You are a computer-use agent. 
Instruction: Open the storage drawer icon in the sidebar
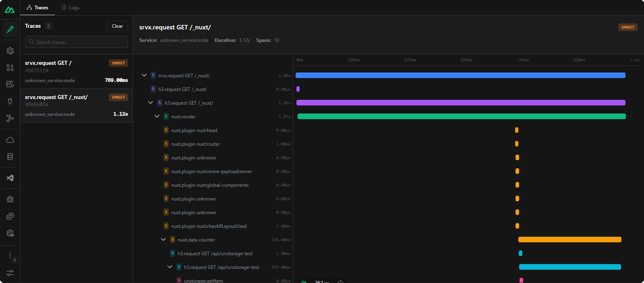click(x=10, y=157)
